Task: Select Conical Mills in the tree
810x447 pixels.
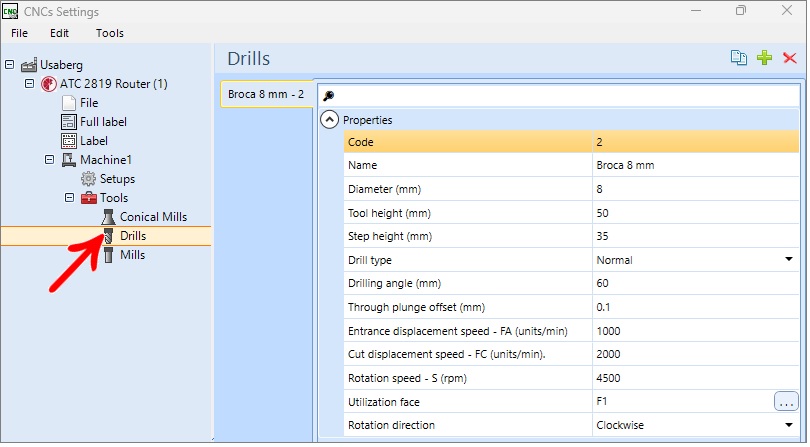Action: point(153,217)
